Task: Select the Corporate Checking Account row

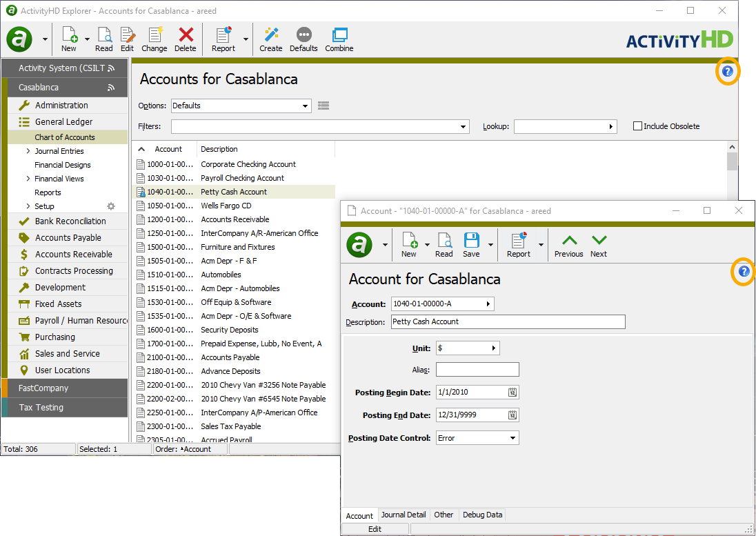Action: (x=233, y=164)
